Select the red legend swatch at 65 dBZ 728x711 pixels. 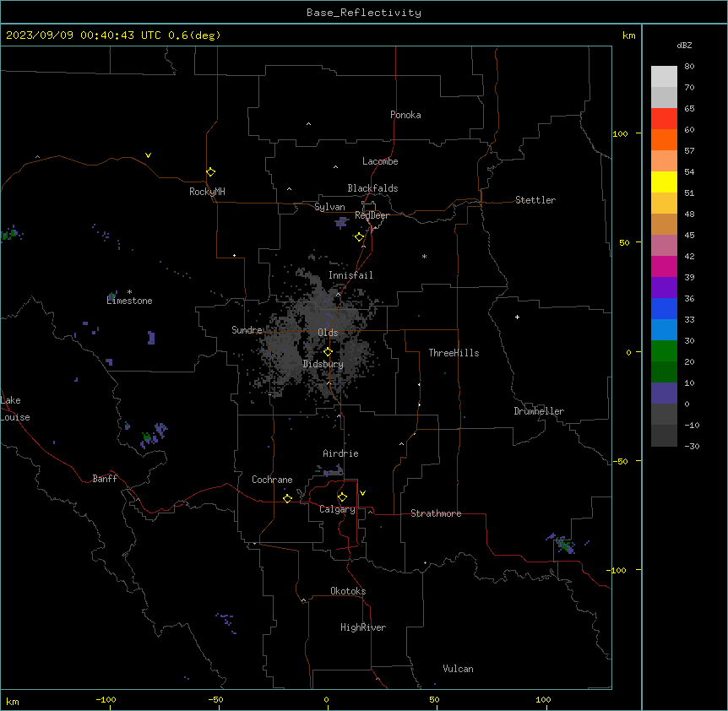[x=664, y=119]
